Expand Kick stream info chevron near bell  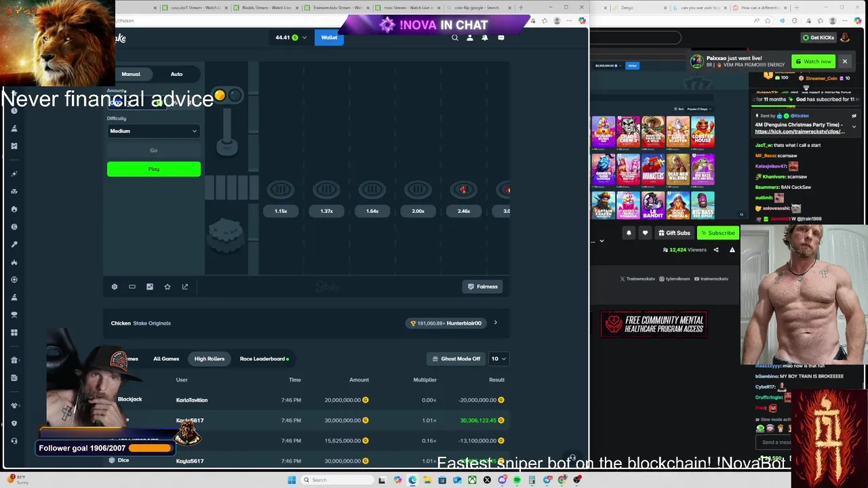click(601, 241)
